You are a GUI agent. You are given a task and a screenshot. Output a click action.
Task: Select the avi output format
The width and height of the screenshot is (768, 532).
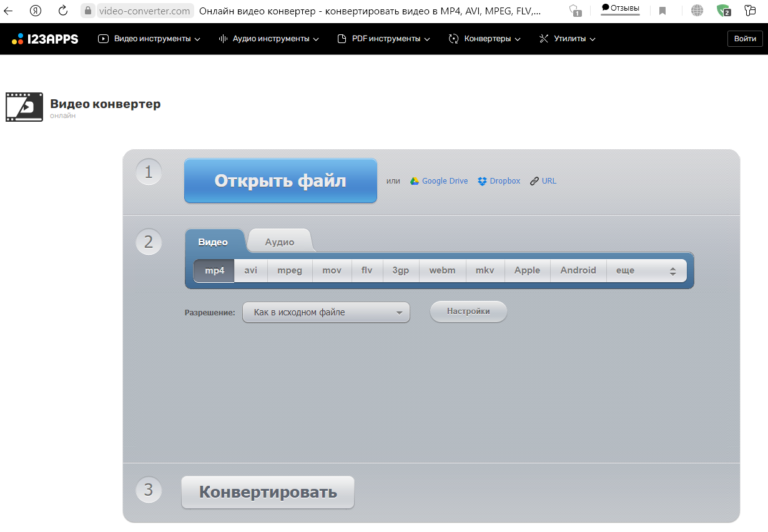(251, 270)
